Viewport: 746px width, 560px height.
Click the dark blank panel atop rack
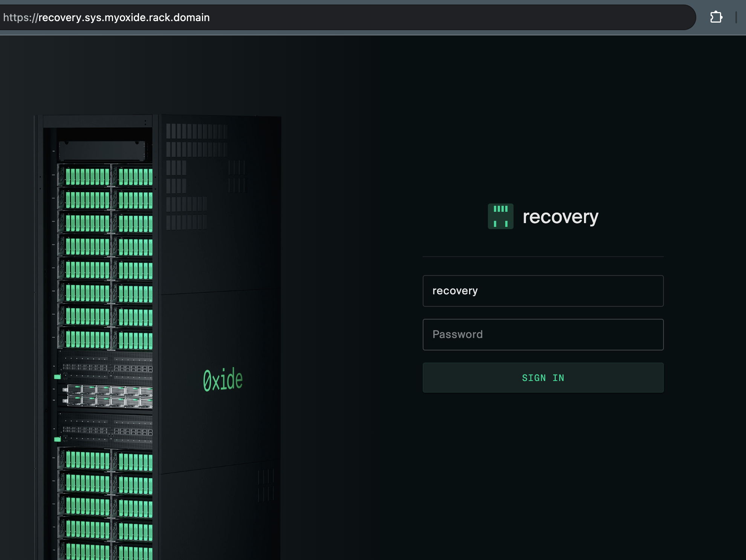(x=102, y=151)
